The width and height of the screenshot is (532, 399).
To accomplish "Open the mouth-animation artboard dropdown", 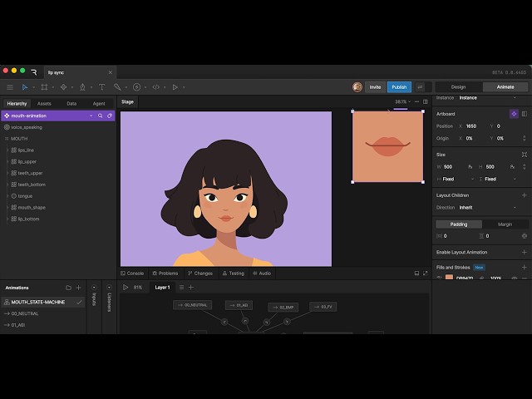I will coord(91,116).
